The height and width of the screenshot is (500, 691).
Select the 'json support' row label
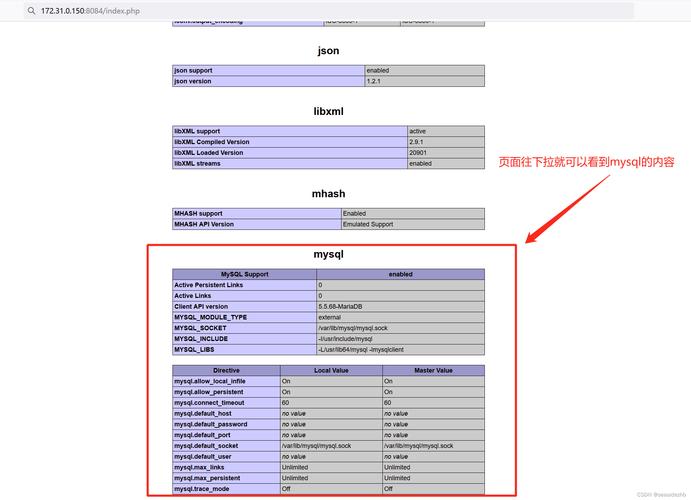193,70
